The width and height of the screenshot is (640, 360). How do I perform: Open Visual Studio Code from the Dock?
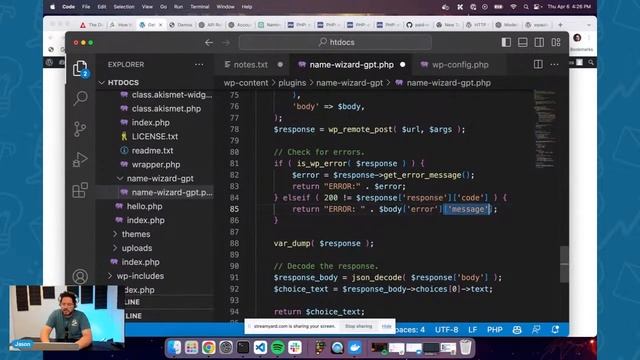[260, 347]
